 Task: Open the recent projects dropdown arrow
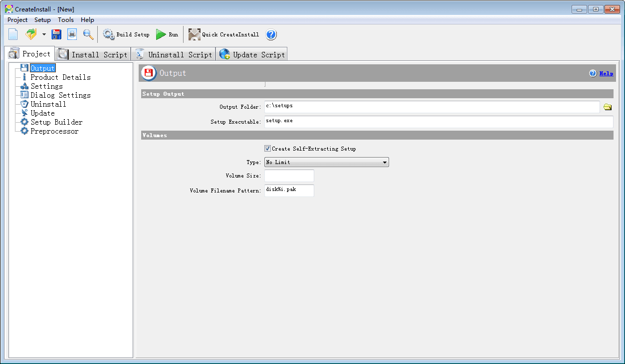click(44, 34)
